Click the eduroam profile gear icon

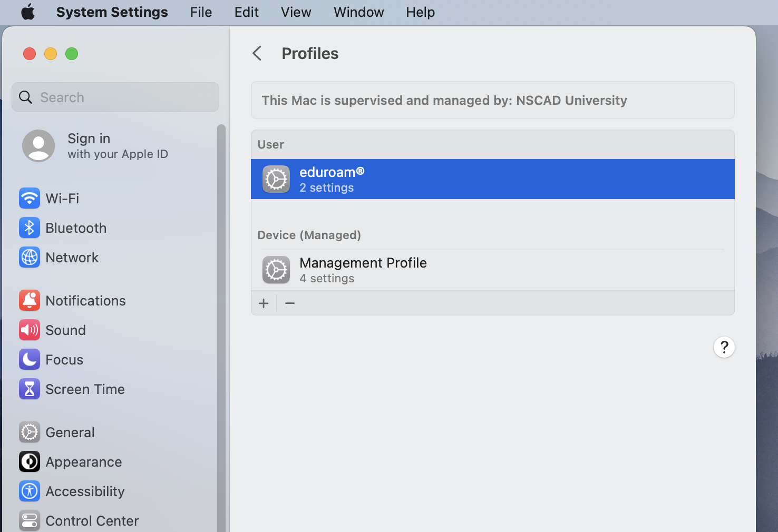[x=276, y=180]
